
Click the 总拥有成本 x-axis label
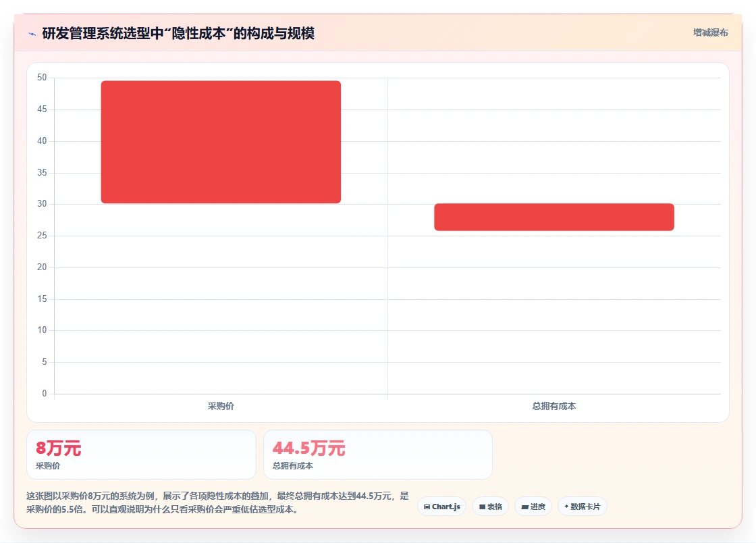[554, 406]
